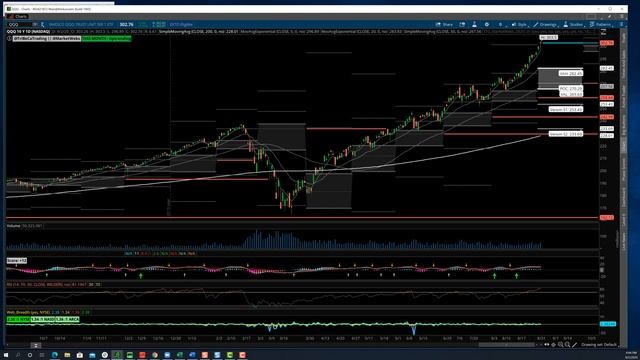Screen dimensions: 640x360
Task: Click the VAL: 265.83 label
Action: (x=571, y=94)
